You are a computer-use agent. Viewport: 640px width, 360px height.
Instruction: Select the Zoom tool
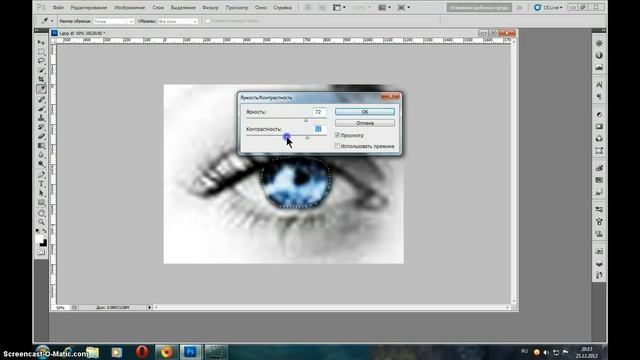41,222
